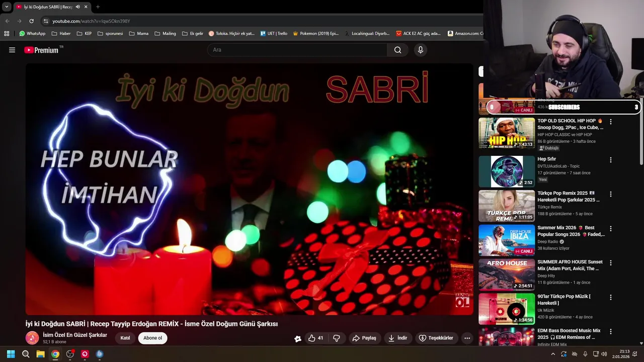Screen dimensions: 644x362
Task: Open Windows taskbar search
Action: 26,354
